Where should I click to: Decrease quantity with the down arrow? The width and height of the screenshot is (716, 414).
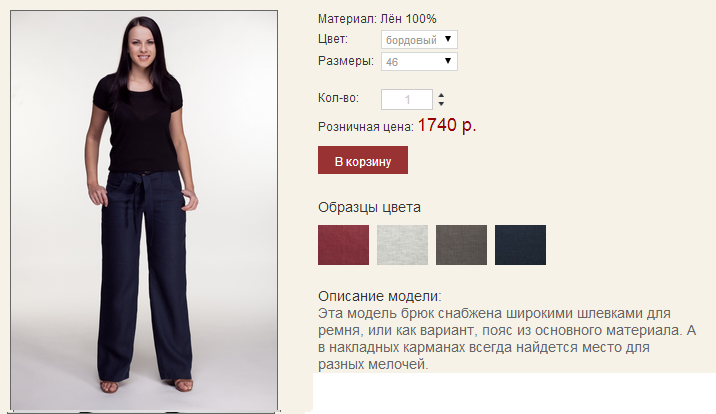tap(441, 104)
